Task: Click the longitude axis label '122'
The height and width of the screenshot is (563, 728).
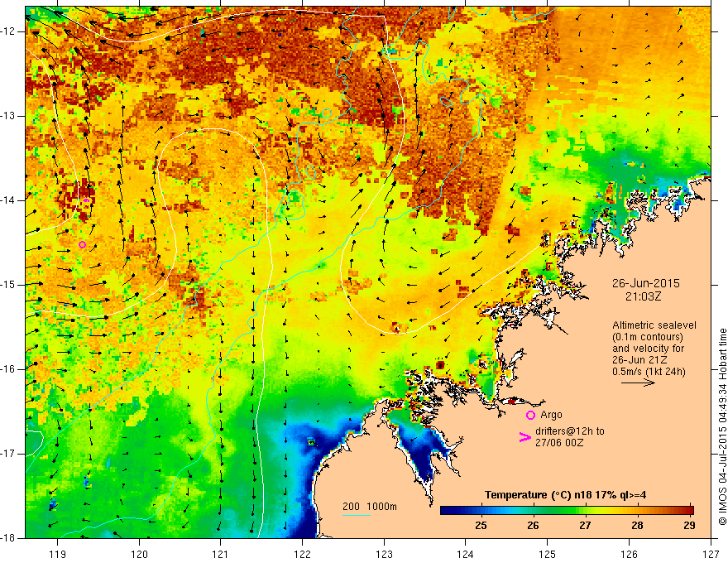Action: click(x=302, y=555)
